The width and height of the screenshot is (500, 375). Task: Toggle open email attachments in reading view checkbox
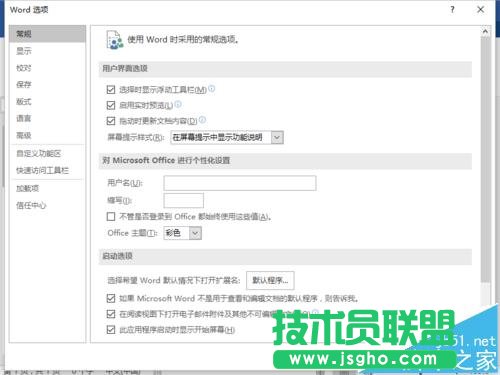point(111,314)
